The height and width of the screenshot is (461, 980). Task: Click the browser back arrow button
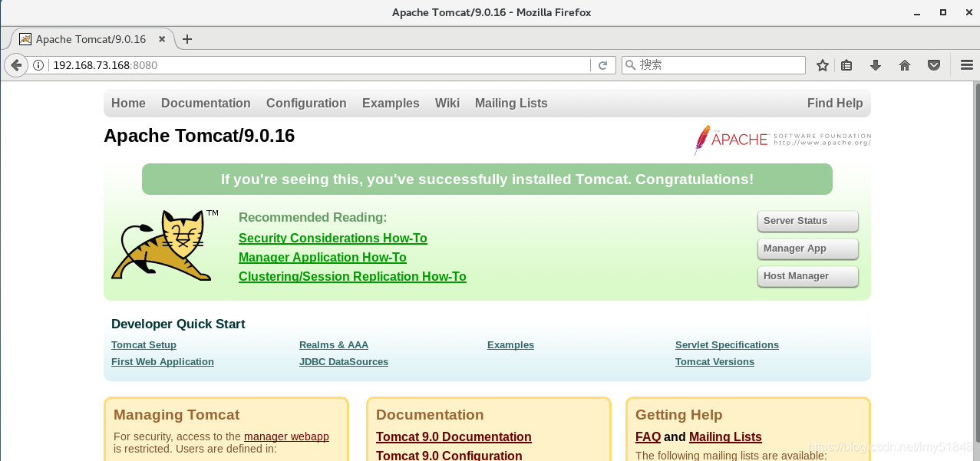[15, 65]
